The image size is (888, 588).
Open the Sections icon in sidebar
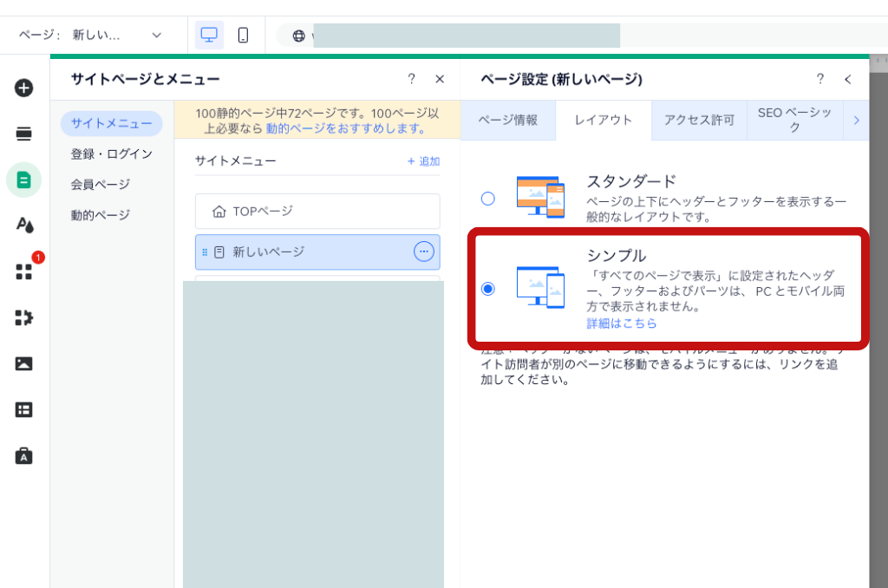[x=24, y=134]
